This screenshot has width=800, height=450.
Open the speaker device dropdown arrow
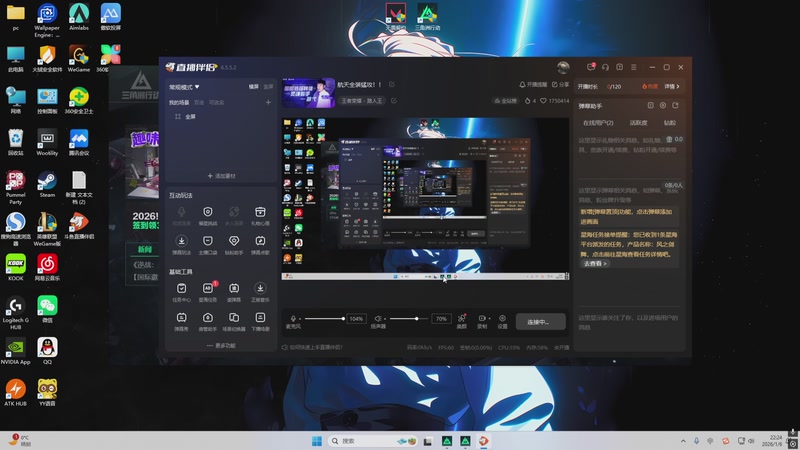(385, 319)
